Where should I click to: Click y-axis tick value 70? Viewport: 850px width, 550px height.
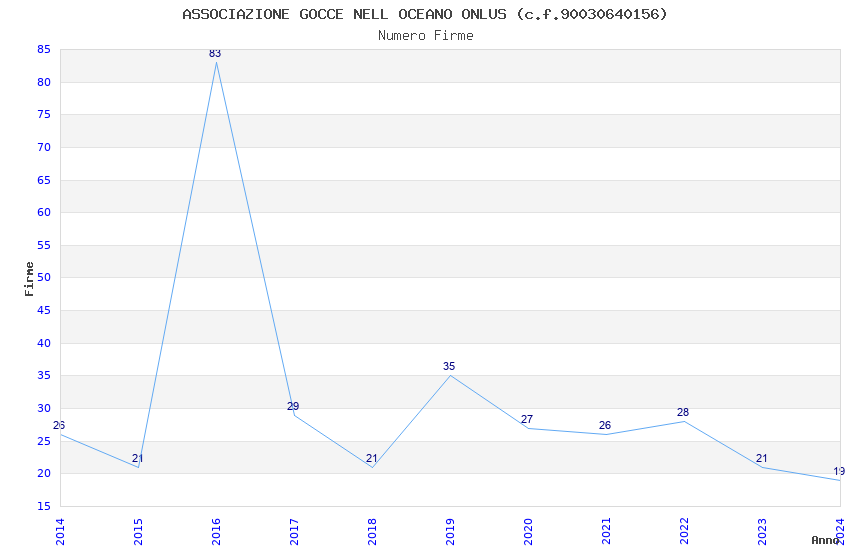coord(44,147)
